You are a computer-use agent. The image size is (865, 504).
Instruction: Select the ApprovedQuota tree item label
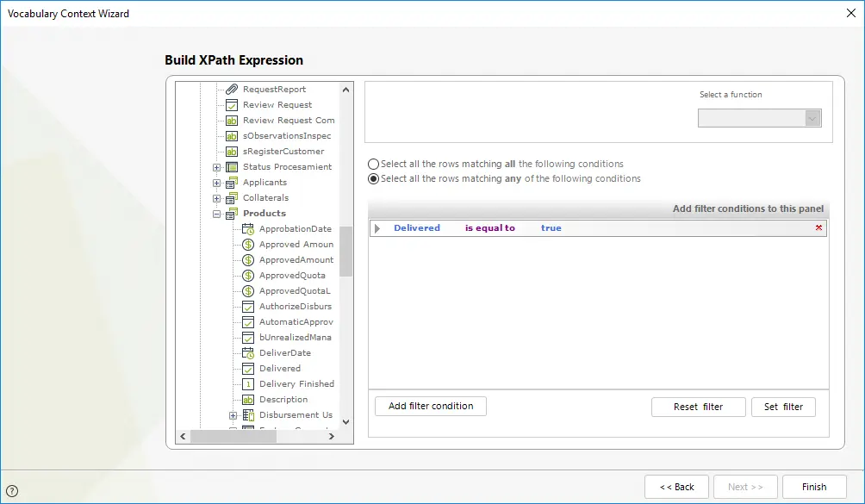[x=292, y=275]
